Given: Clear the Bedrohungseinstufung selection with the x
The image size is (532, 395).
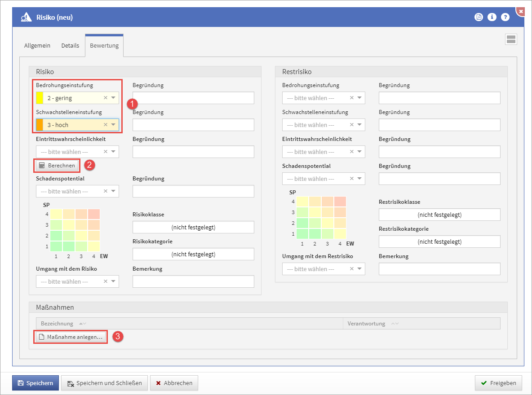Looking at the screenshot, I should click(x=106, y=98).
